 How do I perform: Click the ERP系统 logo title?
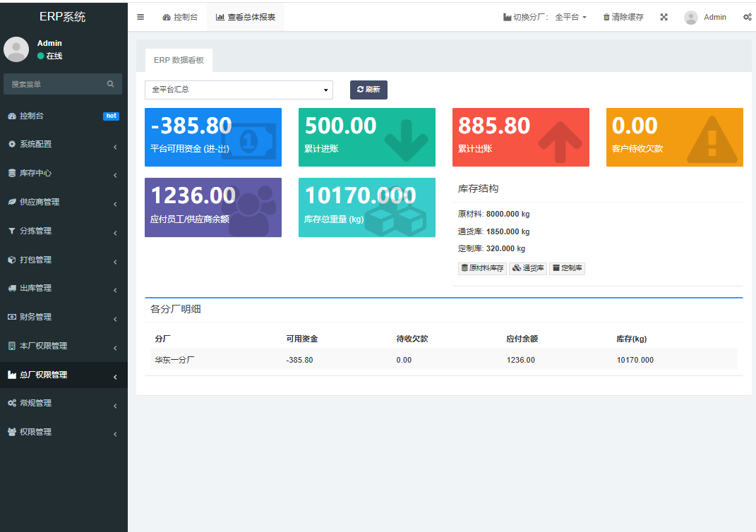(63, 17)
